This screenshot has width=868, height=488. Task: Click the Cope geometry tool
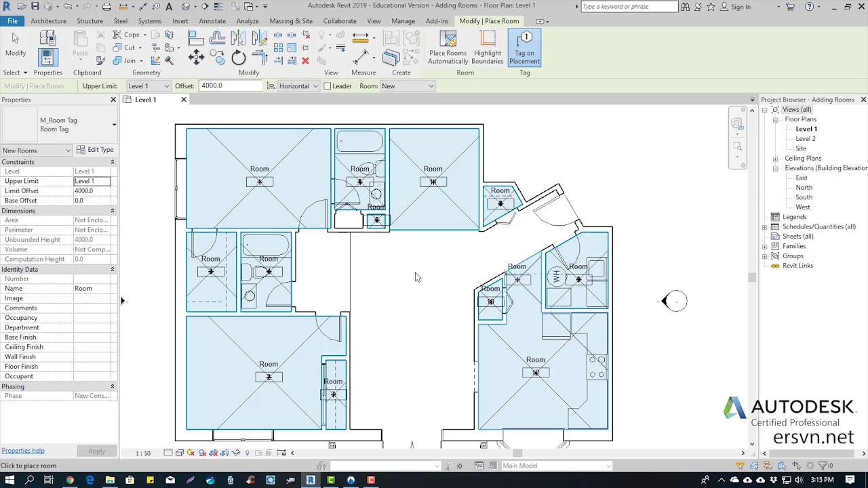[126, 35]
